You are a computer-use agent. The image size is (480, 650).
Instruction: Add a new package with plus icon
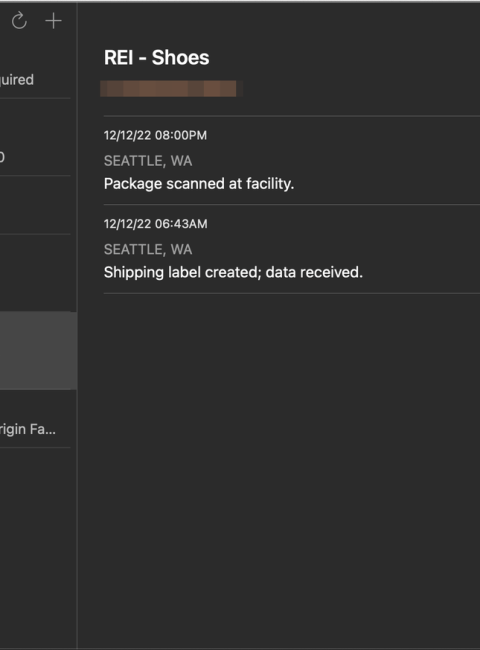coord(53,21)
